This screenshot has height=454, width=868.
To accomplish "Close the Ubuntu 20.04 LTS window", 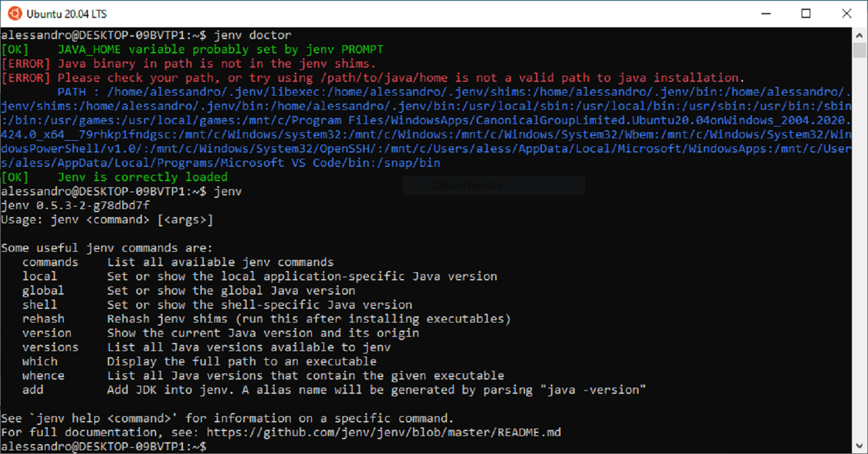I will [x=846, y=13].
